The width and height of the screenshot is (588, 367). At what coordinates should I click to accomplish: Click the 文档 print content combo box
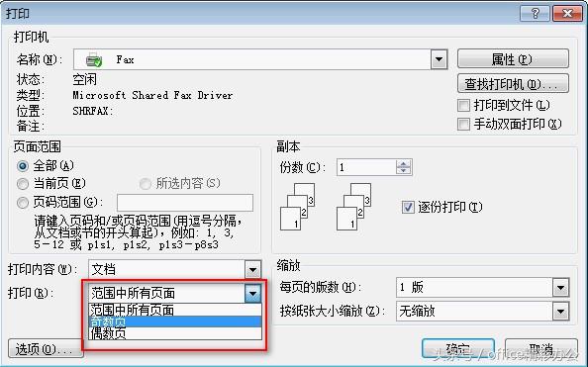175,269
